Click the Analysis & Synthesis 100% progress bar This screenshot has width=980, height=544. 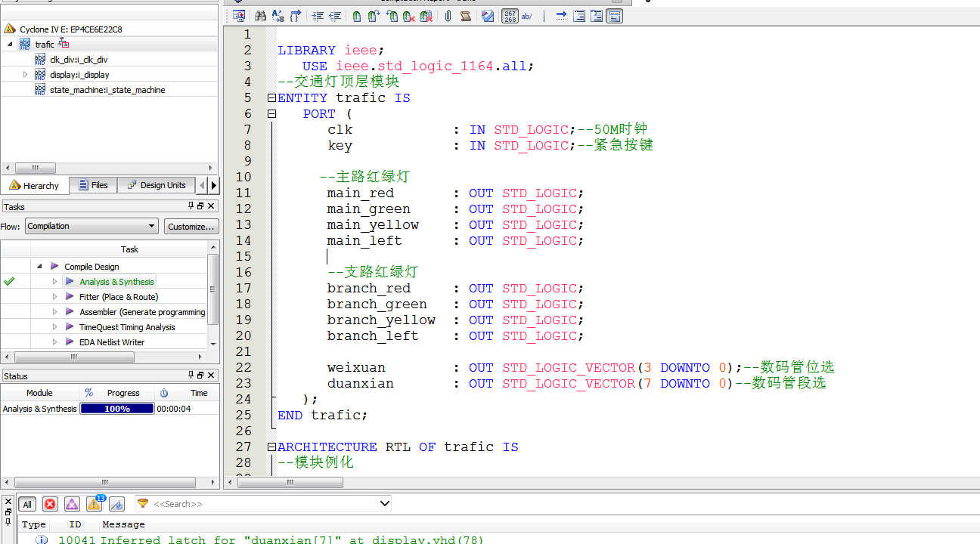click(x=117, y=409)
